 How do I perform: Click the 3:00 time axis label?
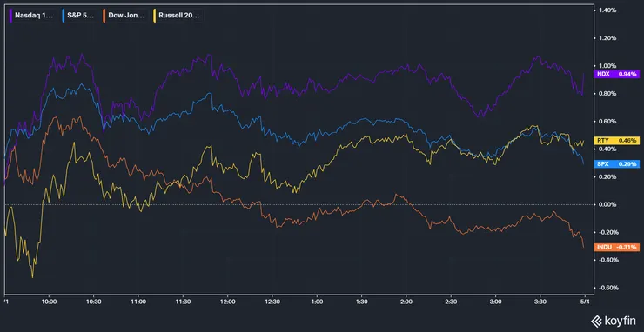pos(496,302)
